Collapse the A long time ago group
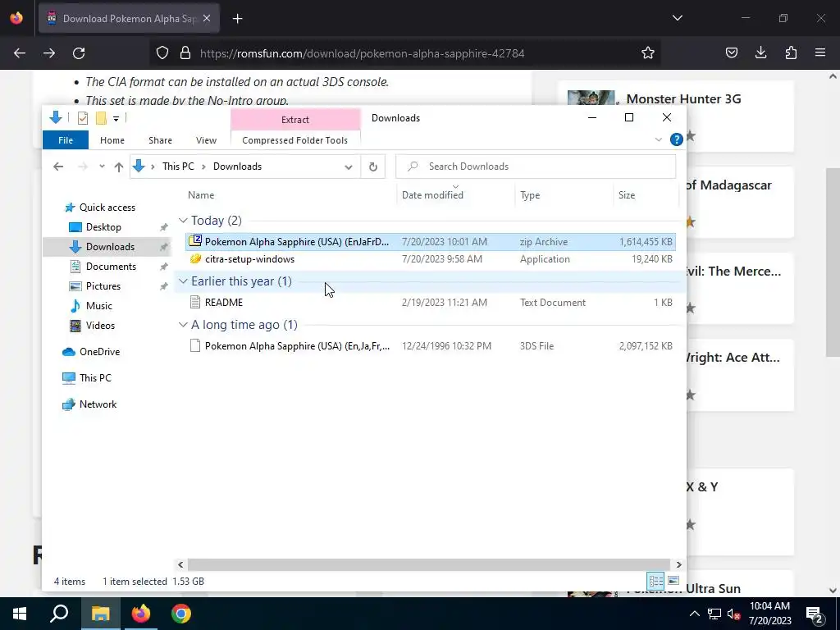The image size is (840, 630). pyautogui.click(x=183, y=325)
